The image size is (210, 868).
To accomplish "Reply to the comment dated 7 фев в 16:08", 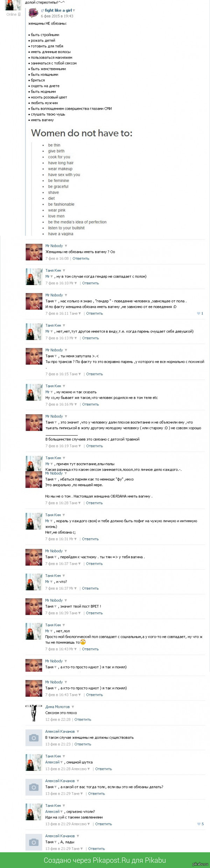I will (x=81, y=258).
